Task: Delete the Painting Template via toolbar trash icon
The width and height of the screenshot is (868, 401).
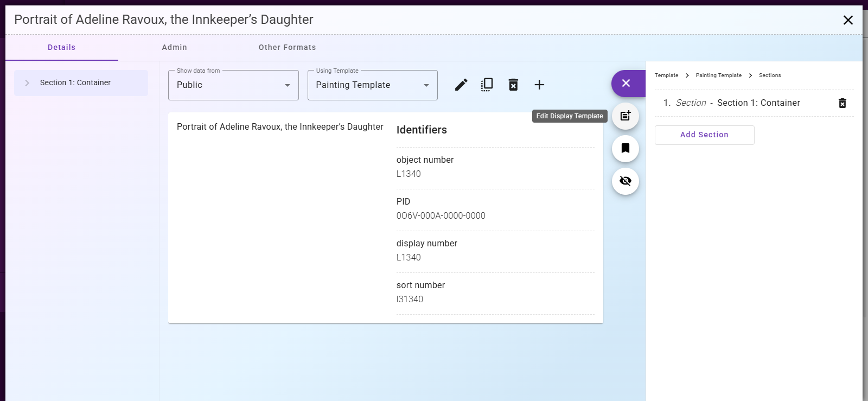Action: click(x=513, y=85)
